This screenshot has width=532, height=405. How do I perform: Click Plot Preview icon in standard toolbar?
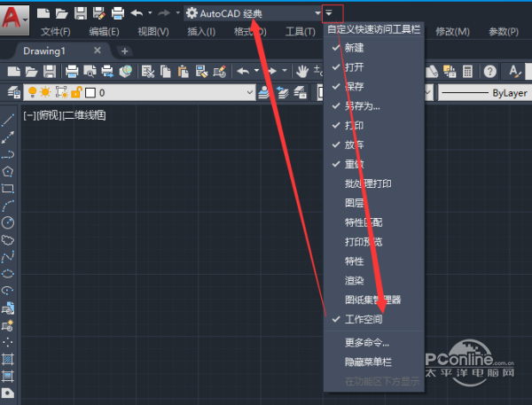[90, 72]
